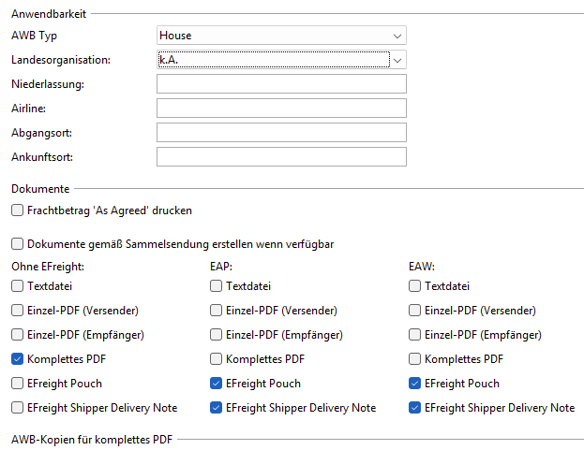Open the AWB Typ dropdown
Screen dimensions: 584x450
pyautogui.click(x=281, y=35)
